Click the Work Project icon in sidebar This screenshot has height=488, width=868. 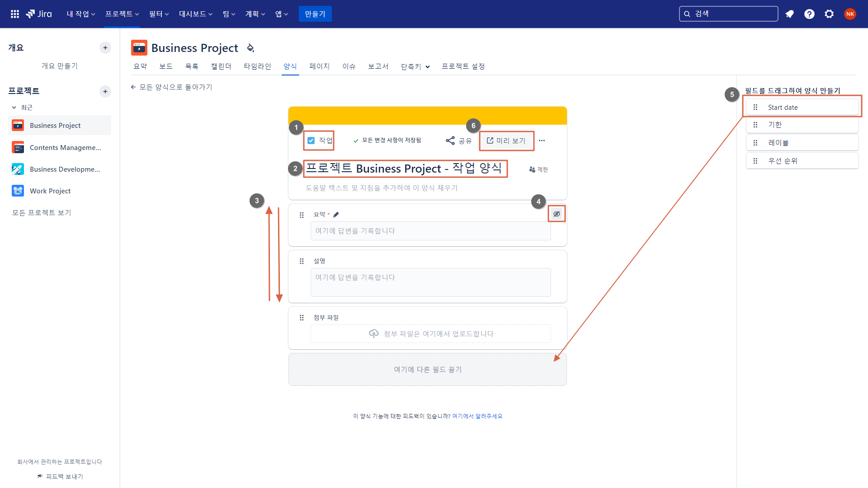coord(18,191)
